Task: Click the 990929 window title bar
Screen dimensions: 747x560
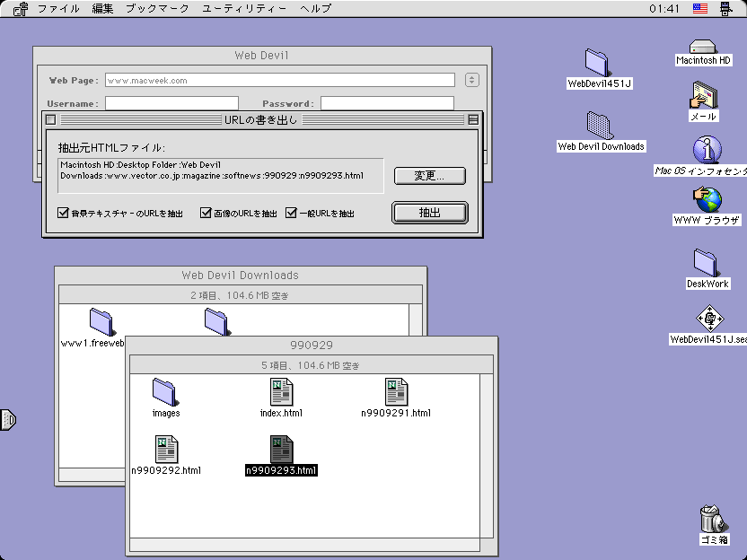Action: point(312,345)
